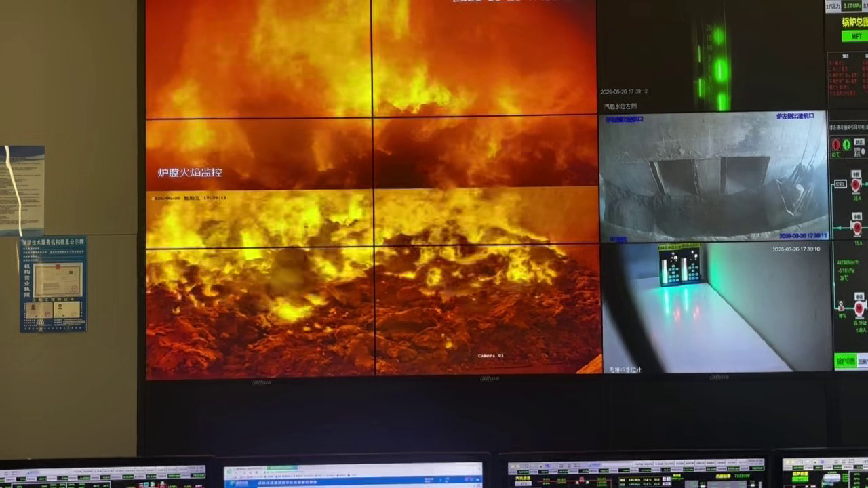The image size is (868, 488).
Task: Click the green run valve icon
Action: pyautogui.click(x=846, y=144)
